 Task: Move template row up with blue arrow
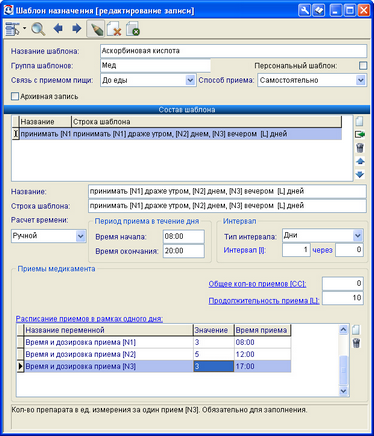click(360, 161)
